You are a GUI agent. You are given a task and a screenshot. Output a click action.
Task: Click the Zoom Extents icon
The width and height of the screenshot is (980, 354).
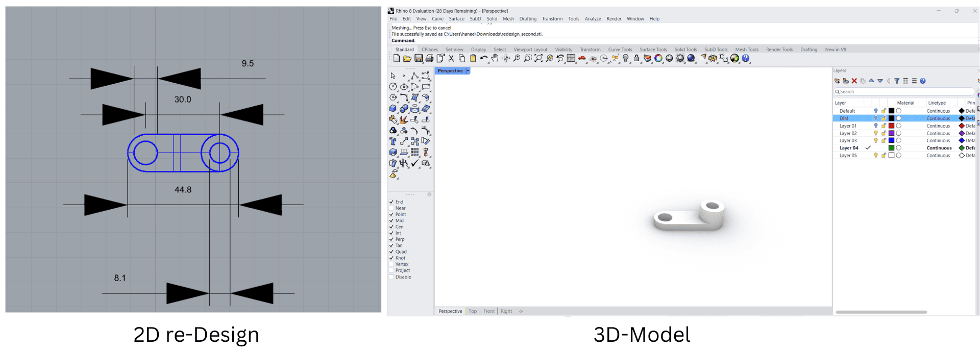pyautogui.click(x=538, y=59)
